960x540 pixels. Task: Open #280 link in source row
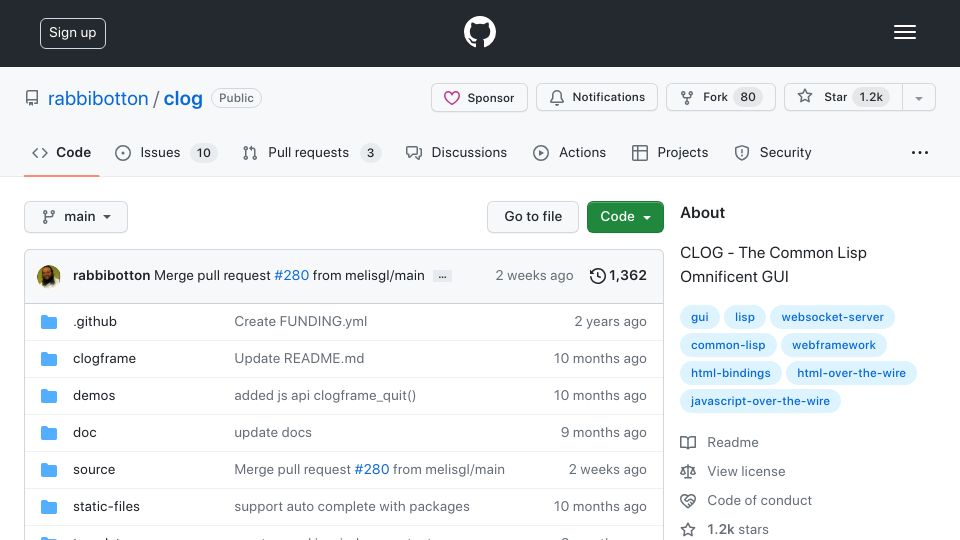pyautogui.click(x=372, y=470)
